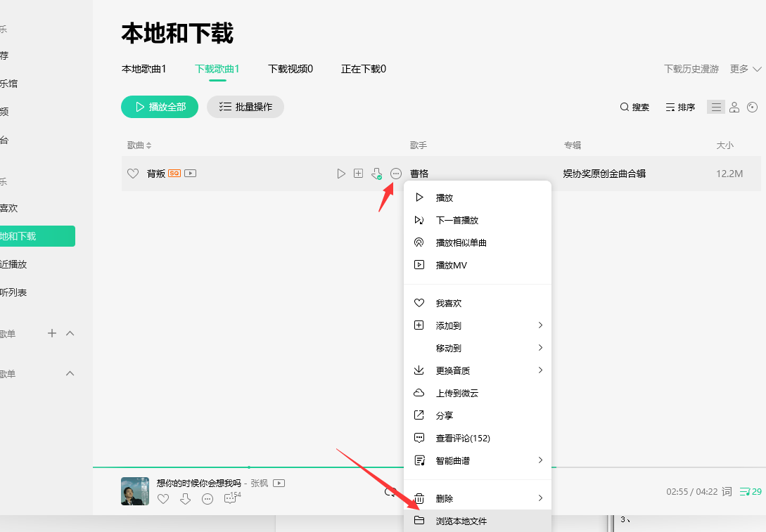Image resolution: width=766 pixels, height=532 pixels.
Task: Click the 批量操作 button
Action: 245,106
